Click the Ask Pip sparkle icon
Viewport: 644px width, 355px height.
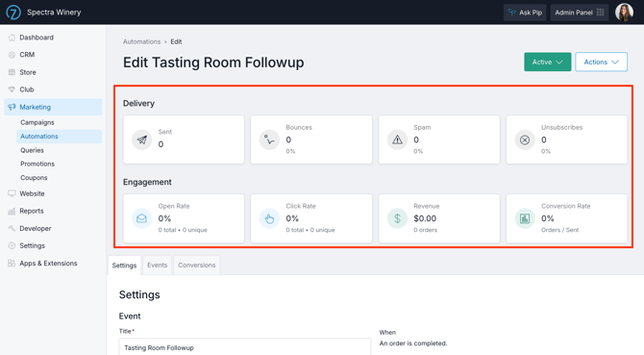click(x=511, y=13)
